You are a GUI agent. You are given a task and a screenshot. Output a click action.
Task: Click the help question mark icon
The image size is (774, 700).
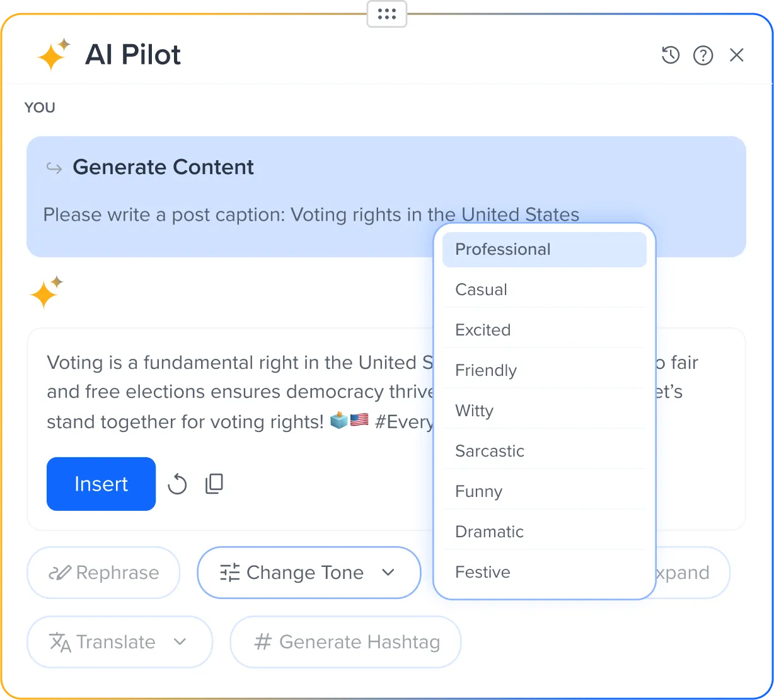[x=703, y=55]
